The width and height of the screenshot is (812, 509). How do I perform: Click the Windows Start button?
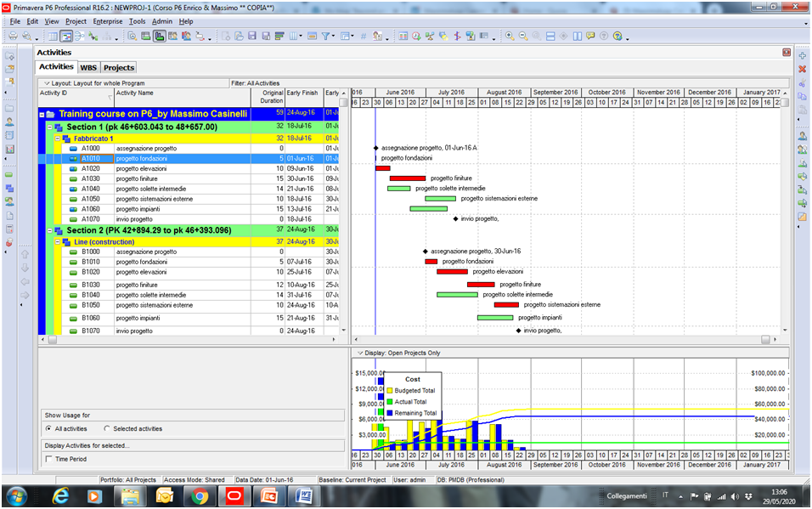point(17,496)
